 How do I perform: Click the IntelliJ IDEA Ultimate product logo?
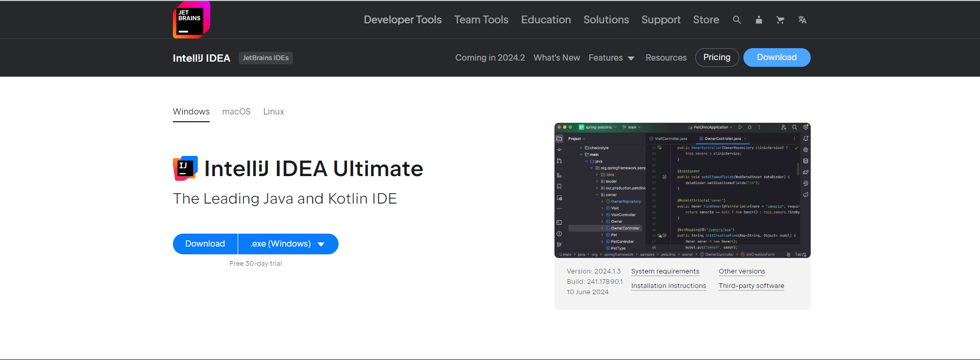tap(185, 168)
